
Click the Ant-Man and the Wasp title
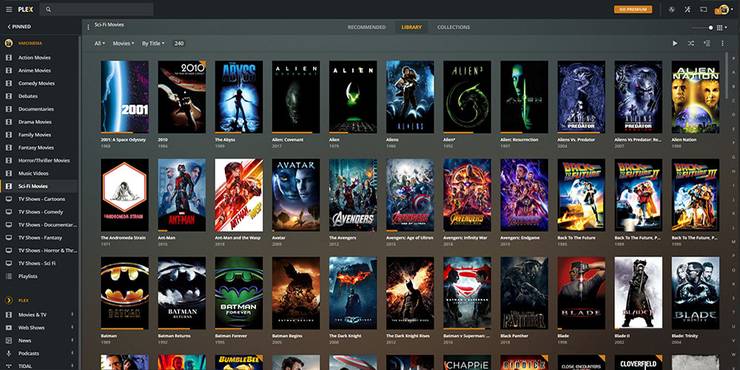click(237, 238)
